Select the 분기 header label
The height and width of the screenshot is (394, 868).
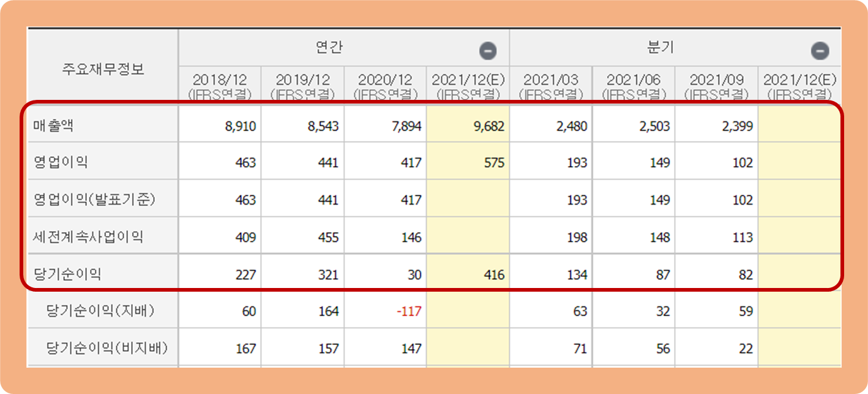tap(660, 48)
